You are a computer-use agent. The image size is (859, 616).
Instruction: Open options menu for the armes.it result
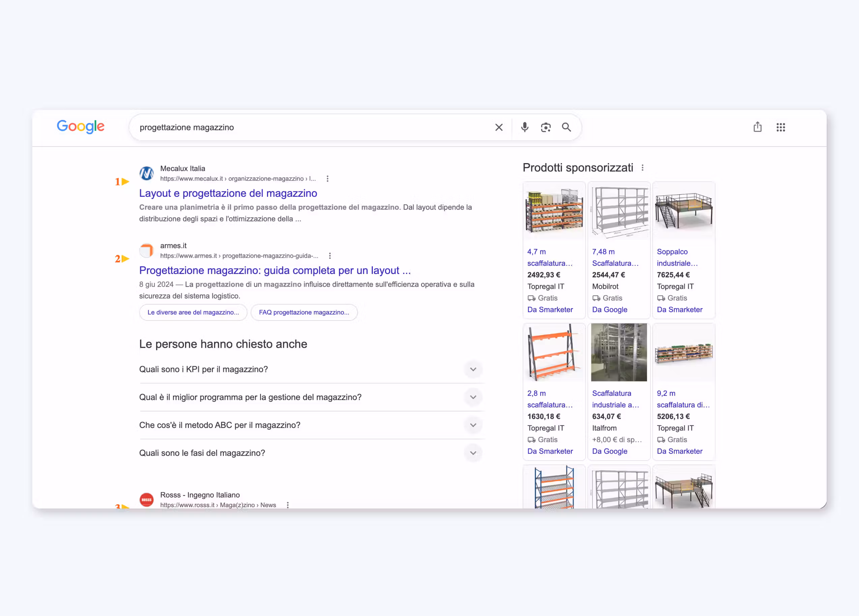click(330, 256)
